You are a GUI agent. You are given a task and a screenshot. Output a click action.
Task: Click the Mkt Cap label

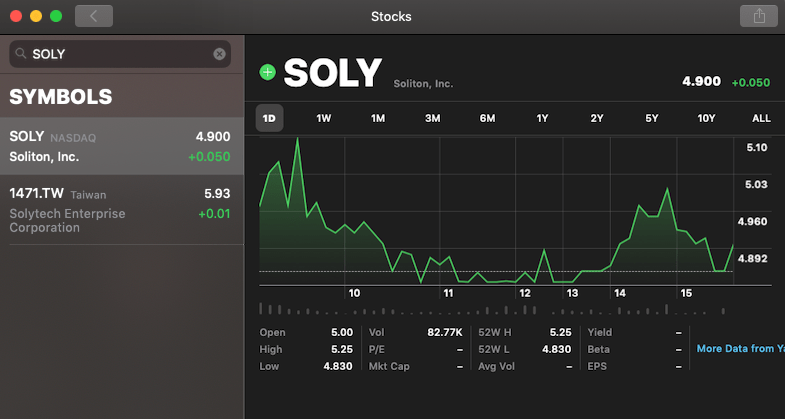click(x=389, y=366)
